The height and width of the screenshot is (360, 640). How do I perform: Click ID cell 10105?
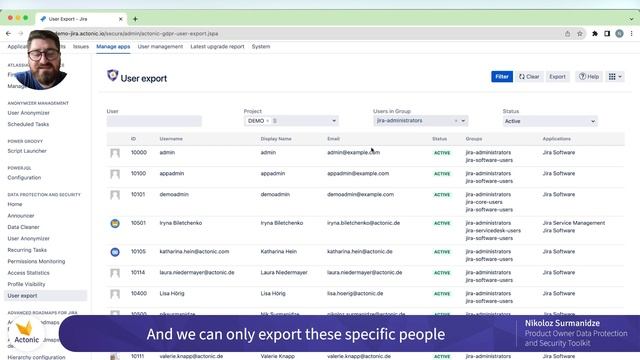(x=138, y=251)
